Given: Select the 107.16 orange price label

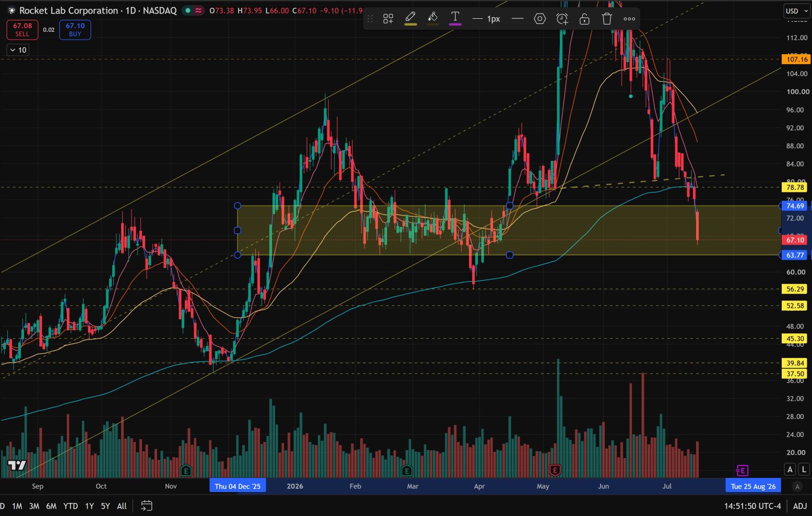Looking at the screenshot, I should pyautogui.click(x=795, y=59).
